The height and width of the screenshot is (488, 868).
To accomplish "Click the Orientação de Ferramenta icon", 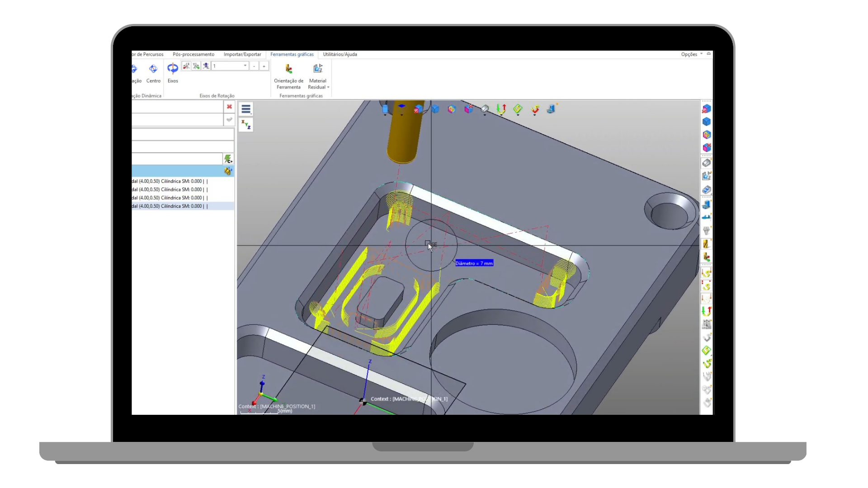I will (x=288, y=69).
